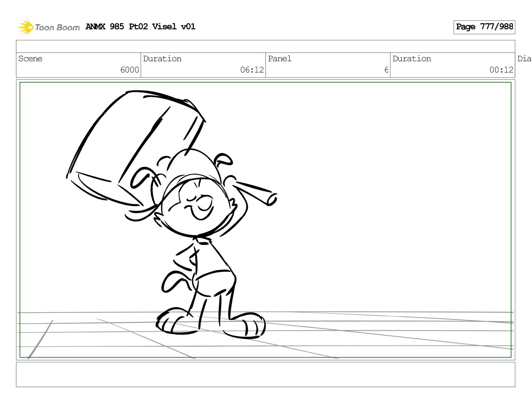Click the 'Page 777/988' box

tap(484, 27)
